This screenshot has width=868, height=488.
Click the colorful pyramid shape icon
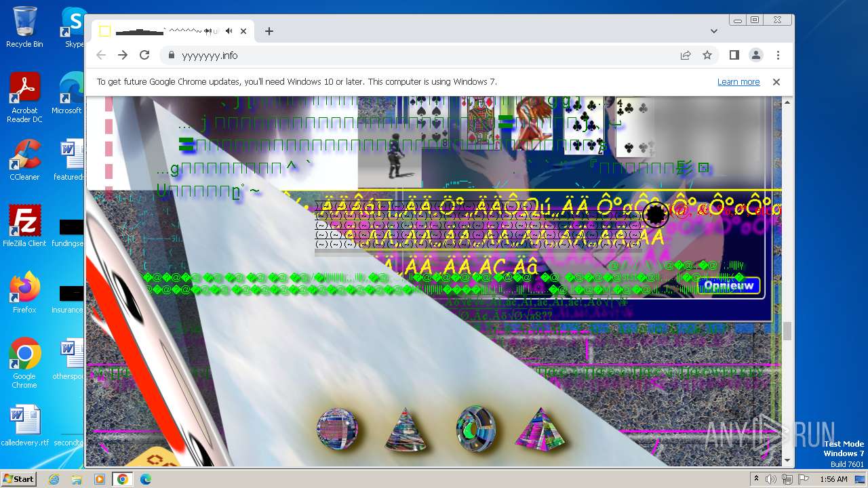click(540, 429)
